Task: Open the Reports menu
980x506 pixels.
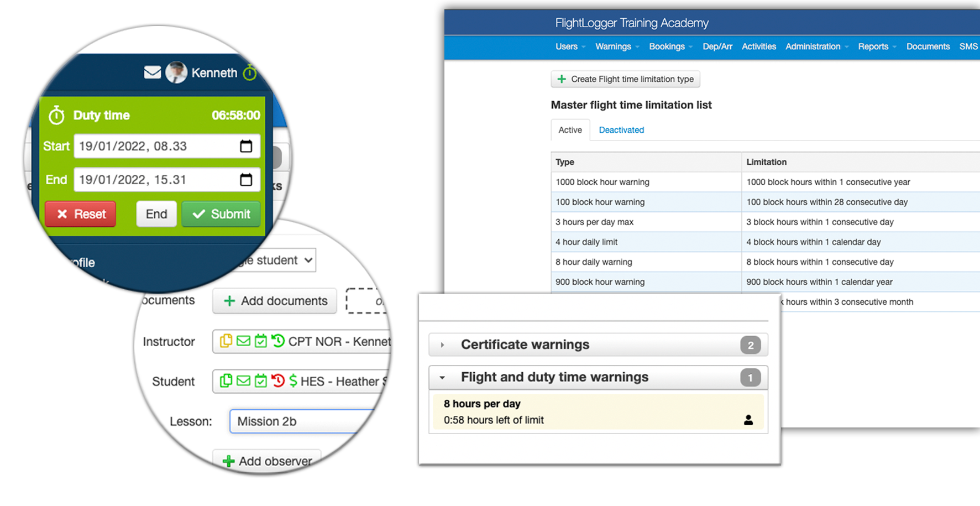Action: (x=877, y=46)
